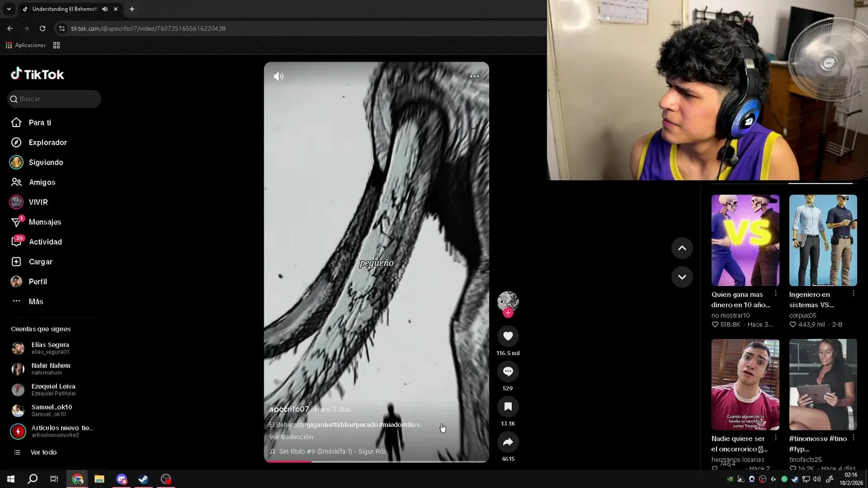The width and height of the screenshot is (868, 488).
Task: Open the tab search dropdown arrow
Action: point(9,9)
